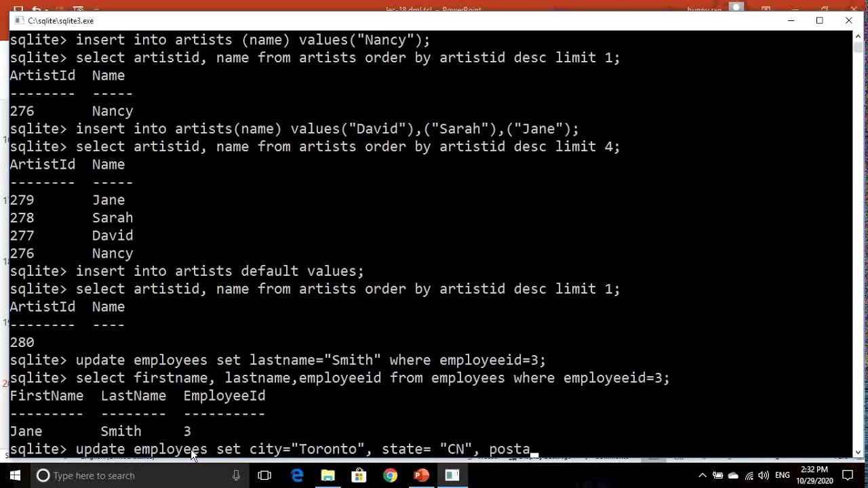The height and width of the screenshot is (488, 868).
Task: Click the result row "278 Sarah"
Action: click(71, 218)
